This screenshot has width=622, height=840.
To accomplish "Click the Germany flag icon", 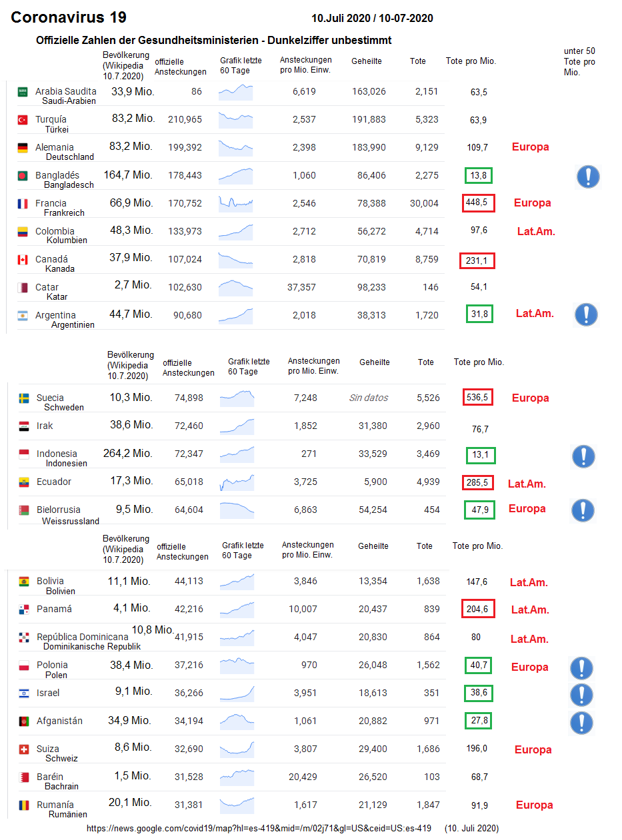I will (23, 148).
